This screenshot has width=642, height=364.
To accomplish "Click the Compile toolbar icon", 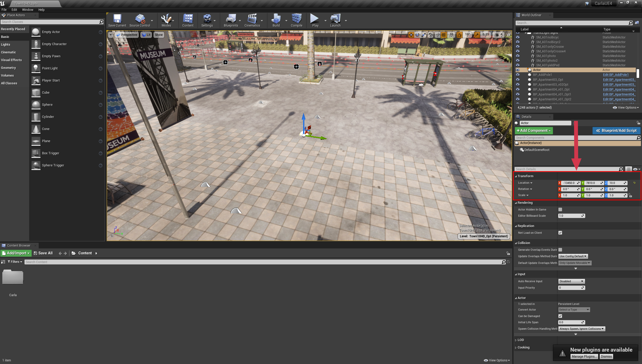I will point(296,19).
